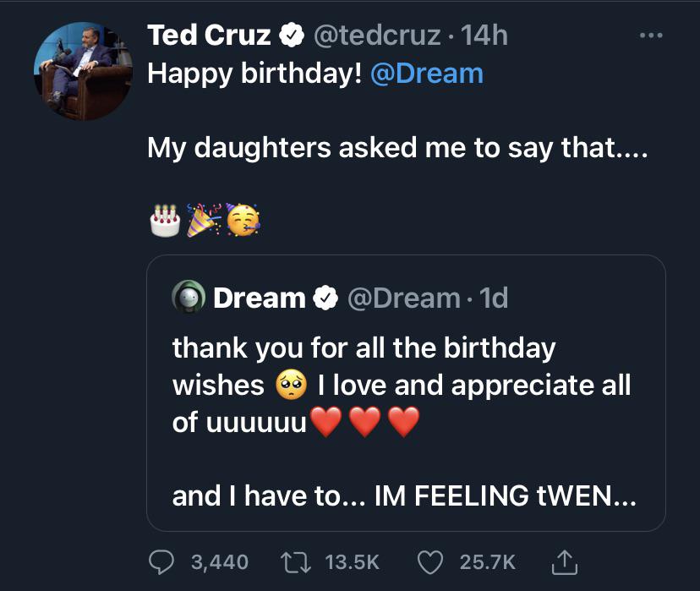Like the tweet with the heart icon
The image size is (700, 591).
(x=431, y=561)
